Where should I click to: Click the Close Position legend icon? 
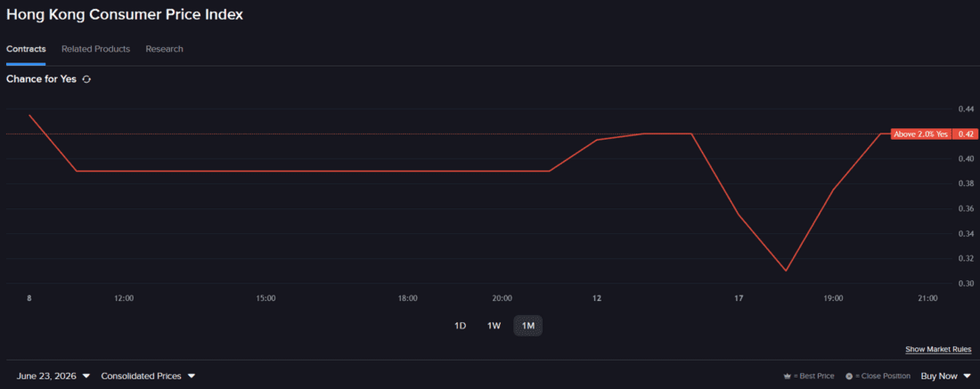pyautogui.click(x=849, y=377)
